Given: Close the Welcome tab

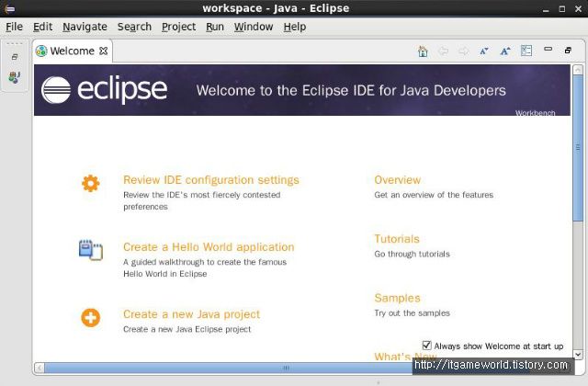Looking at the screenshot, I should pyautogui.click(x=104, y=51).
